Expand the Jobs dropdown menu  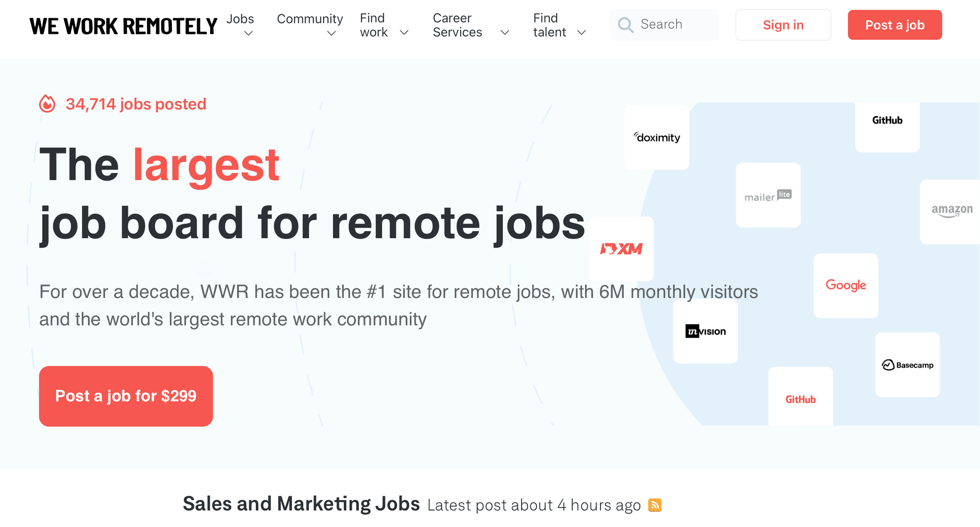[240, 24]
